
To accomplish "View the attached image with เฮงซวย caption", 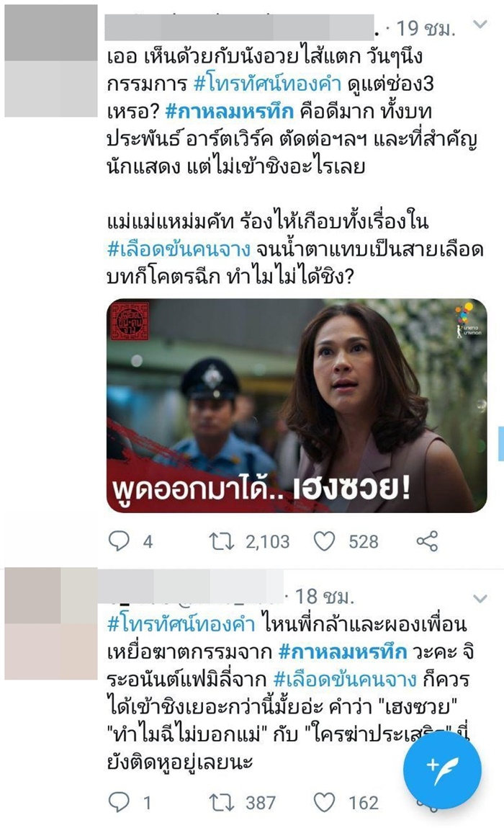I will (297, 406).
